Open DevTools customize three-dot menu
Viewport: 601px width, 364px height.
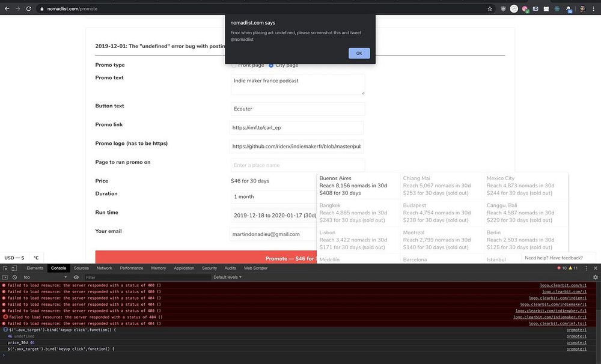click(586, 268)
